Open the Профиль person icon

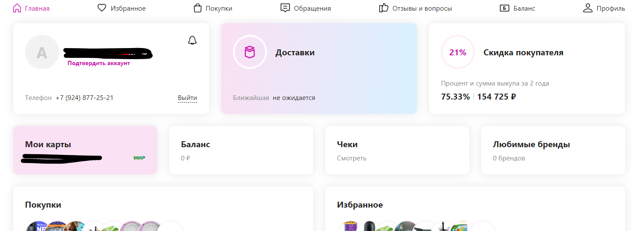click(588, 8)
